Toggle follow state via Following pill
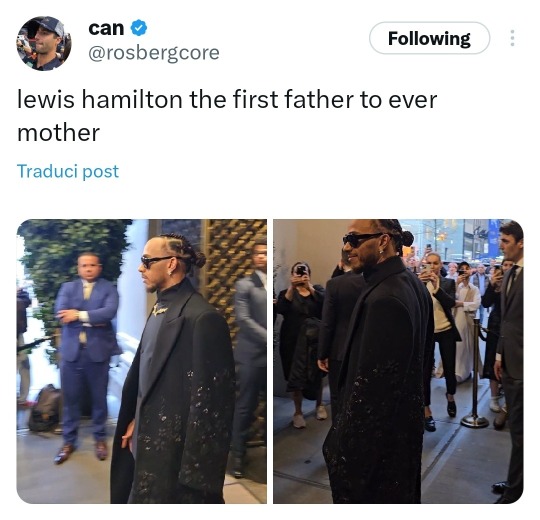 click(429, 38)
